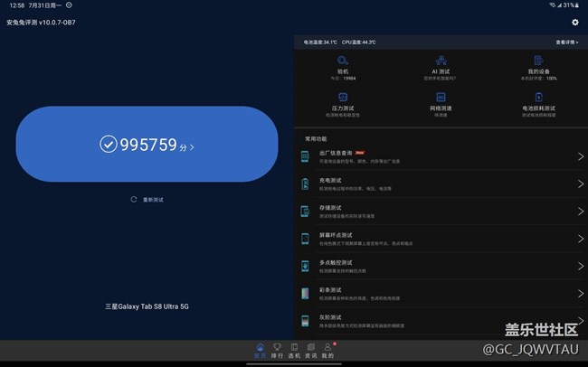Screen dimensions: 588x367
Task: Open the 网络测速 speed test icon
Action: [x=441, y=98]
